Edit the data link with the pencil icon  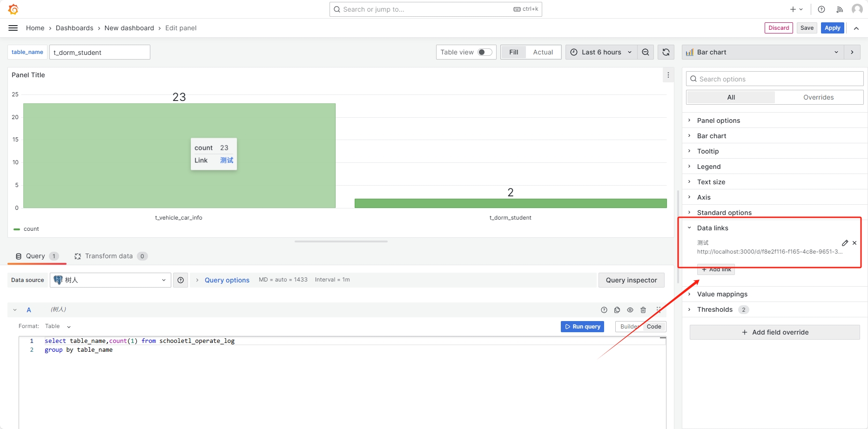845,243
